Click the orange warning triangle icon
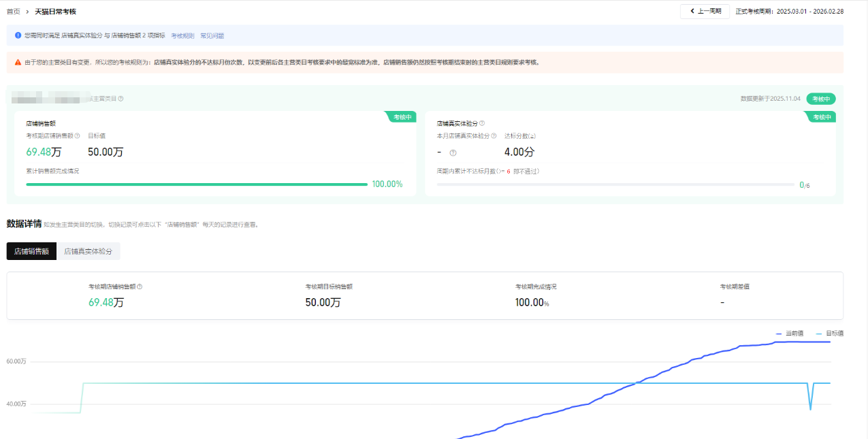The height and width of the screenshot is (439, 868). pos(18,62)
